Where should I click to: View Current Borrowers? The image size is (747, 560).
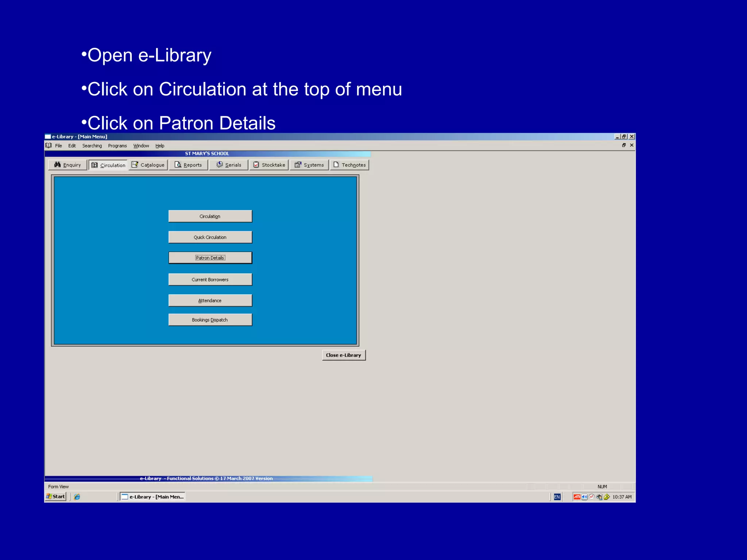point(210,280)
